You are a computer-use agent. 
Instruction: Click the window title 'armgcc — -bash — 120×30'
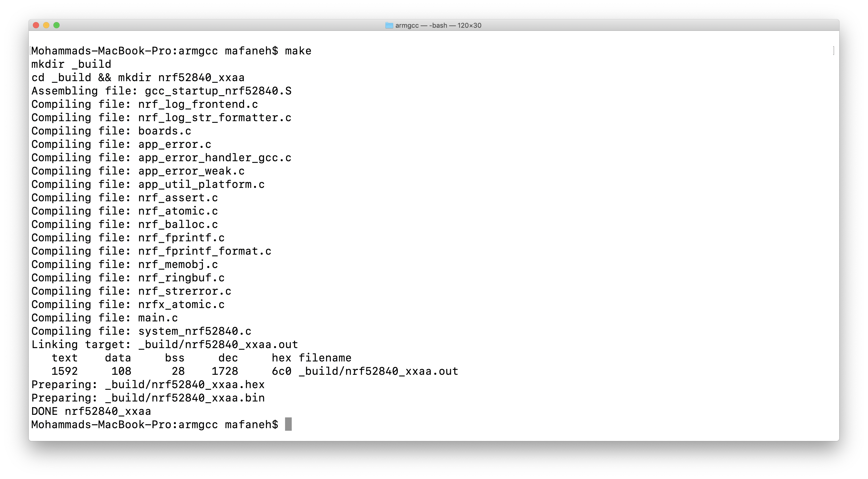click(438, 25)
